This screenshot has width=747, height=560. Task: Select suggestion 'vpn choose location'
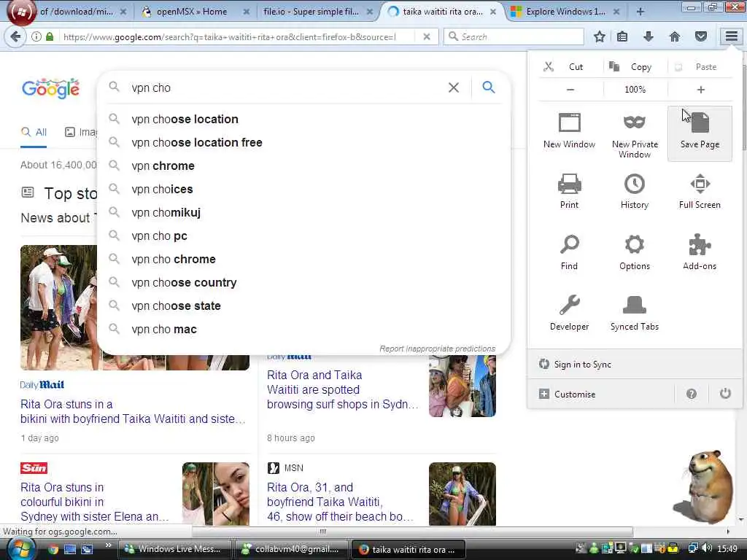[x=304, y=119]
